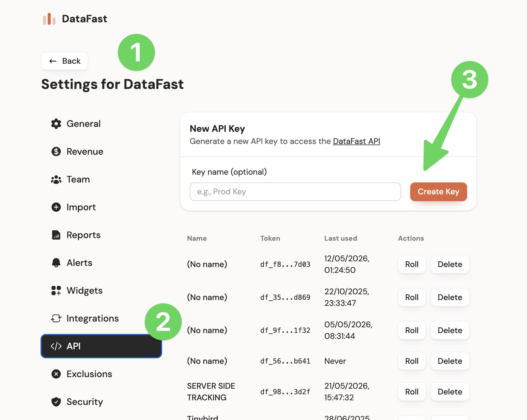The width and height of the screenshot is (527, 420).
Task: Click the Widgets grid icon
Action: (56, 291)
